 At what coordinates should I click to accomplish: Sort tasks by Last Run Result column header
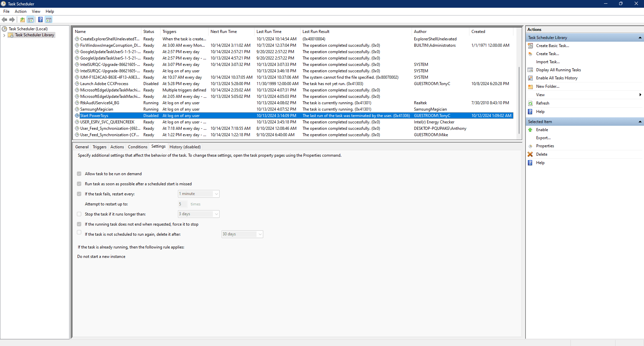[356, 32]
